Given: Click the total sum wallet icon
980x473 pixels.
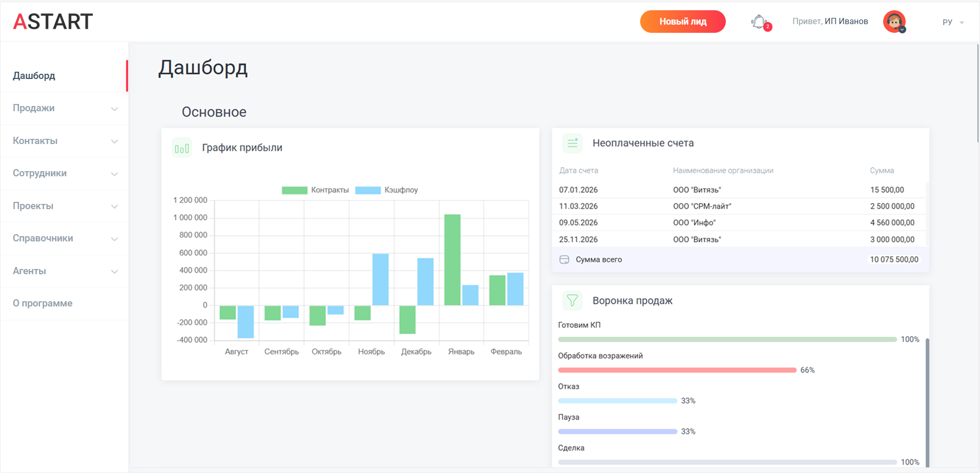Looking at the screenshot, I should click(x=564, y=260).
